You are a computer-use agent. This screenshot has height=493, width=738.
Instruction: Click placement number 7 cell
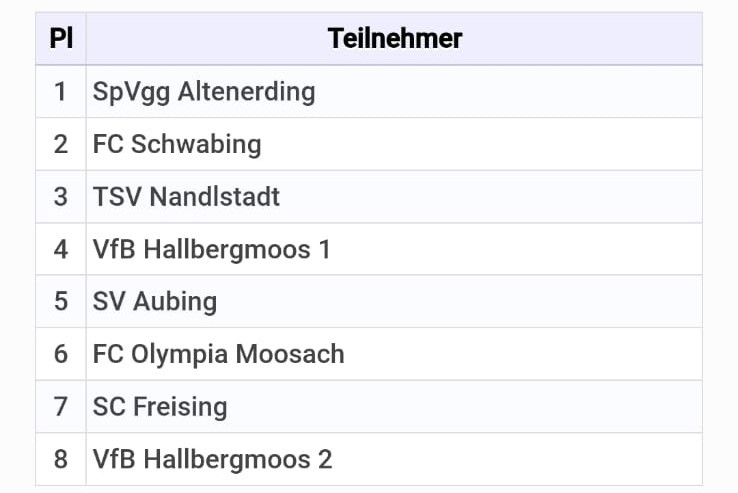tap(61, 407)
